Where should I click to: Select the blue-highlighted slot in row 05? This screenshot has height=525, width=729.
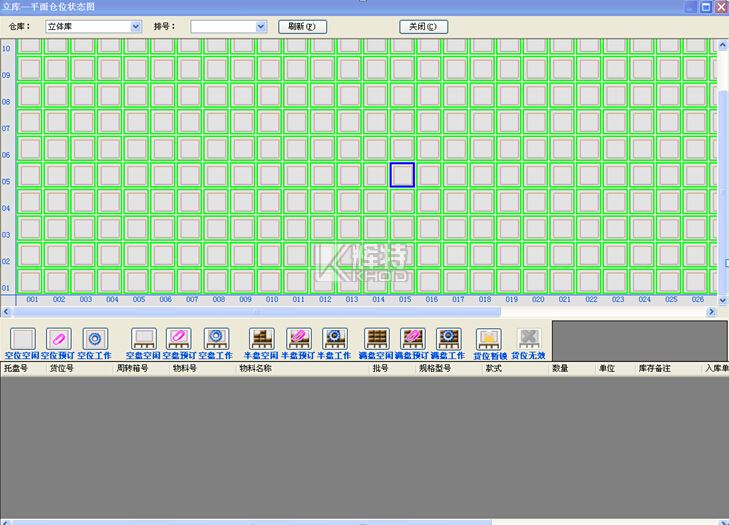coord(402,175)
